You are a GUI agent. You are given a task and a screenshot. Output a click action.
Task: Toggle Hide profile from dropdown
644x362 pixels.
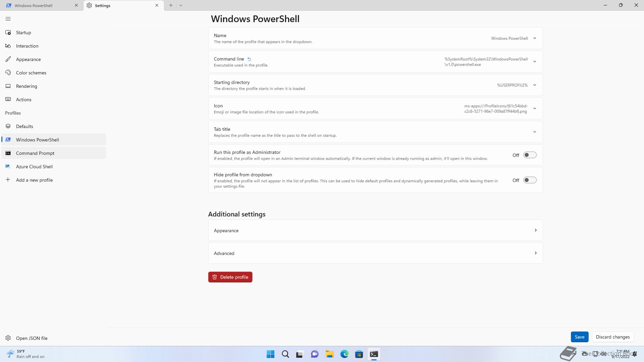[x=530, y=180]
